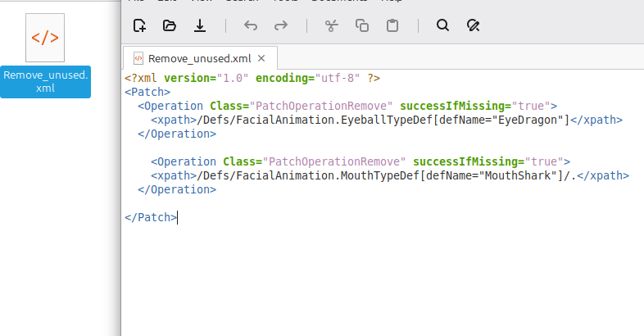The image size is (644, 336).
Task: Paste from clipboard using the toolbar icon
Action: (392, 25)
